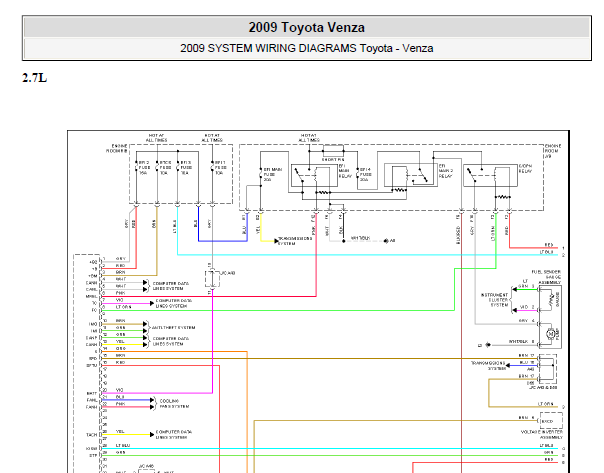The image size is (604, 473).
Task: Click the J/C A49 junction connector symbol
Action: [212, 278]
